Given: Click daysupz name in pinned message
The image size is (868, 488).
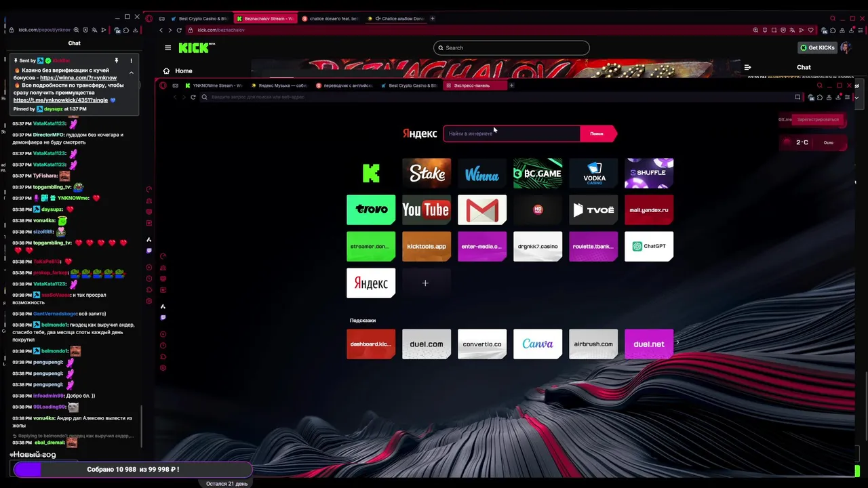Looking at the screenshot, I should (54, 108).
